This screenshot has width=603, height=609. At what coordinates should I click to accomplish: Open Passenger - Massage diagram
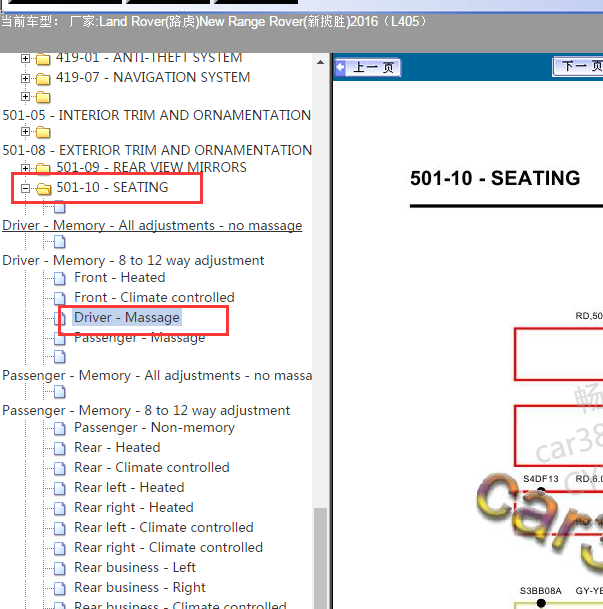[x=139, y=339]
